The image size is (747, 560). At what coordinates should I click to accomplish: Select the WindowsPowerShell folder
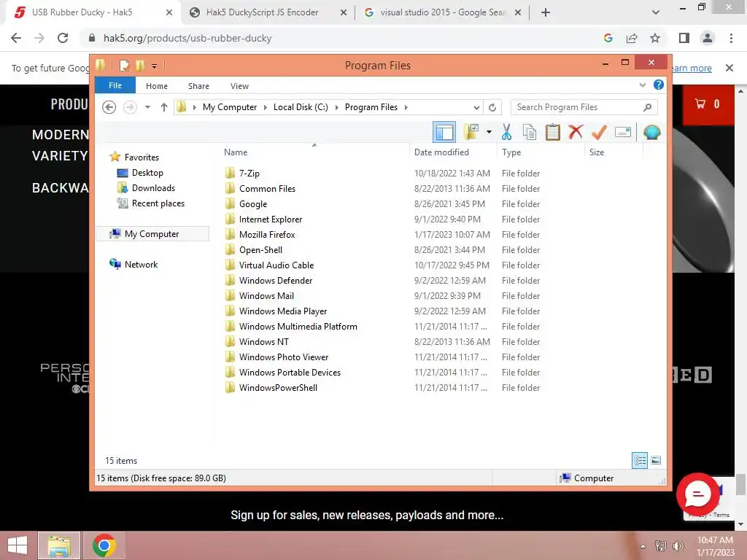278,388
